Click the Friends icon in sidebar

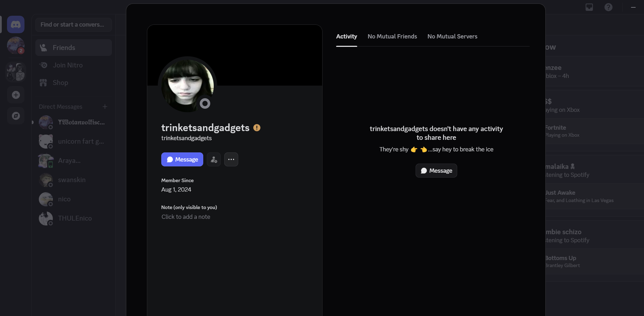pyautogui.click(x=43, y=48)
